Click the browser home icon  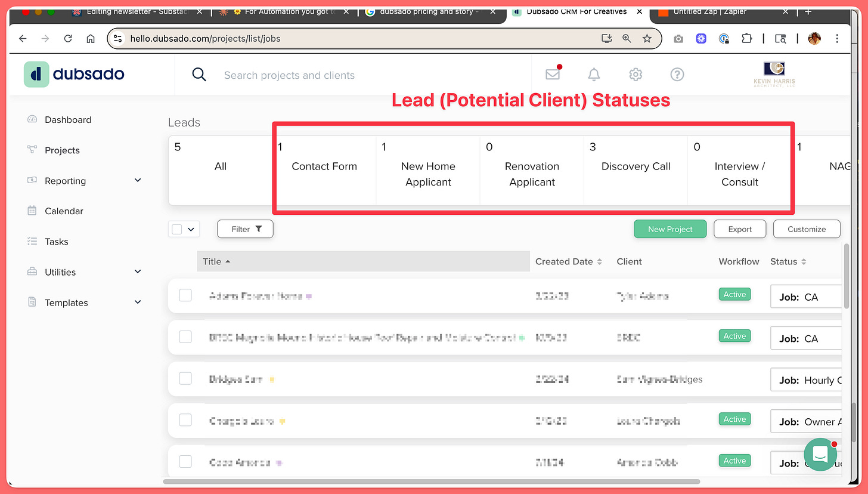pyautogui.click(x=91, y=39)
